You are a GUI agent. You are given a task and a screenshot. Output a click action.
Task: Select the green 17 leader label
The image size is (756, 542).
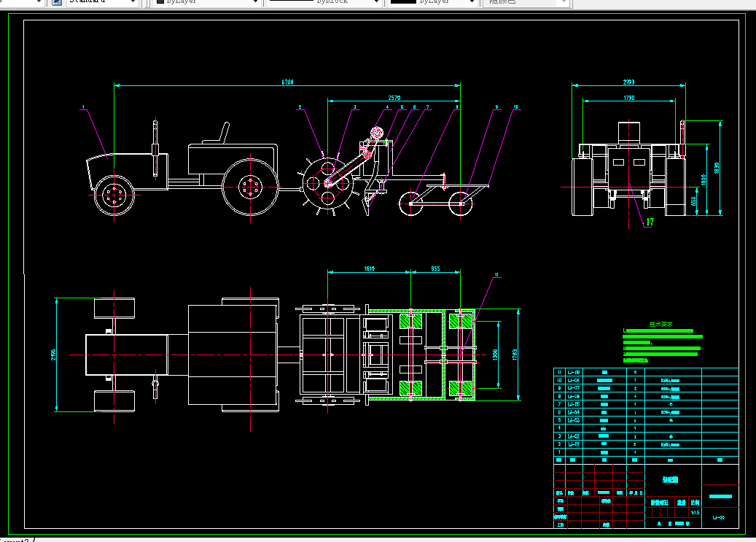point(650,222)
